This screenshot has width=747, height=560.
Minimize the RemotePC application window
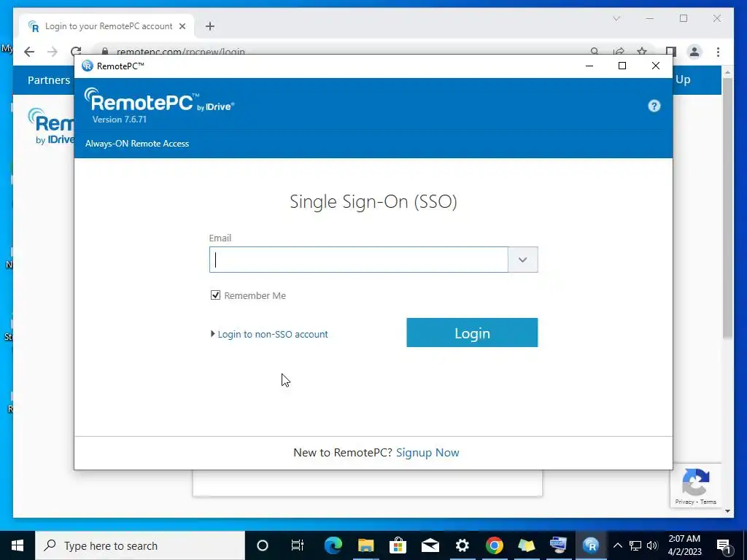[x=589, y=66]
